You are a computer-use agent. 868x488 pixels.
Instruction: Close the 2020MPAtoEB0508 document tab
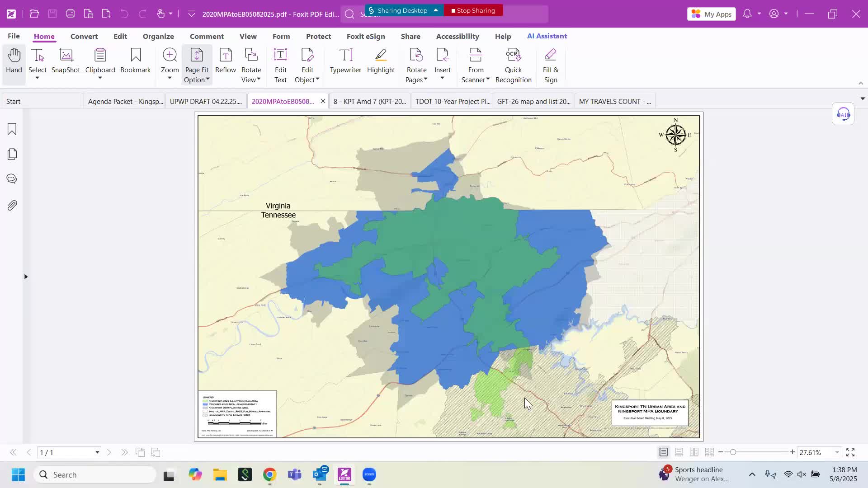[322, 101]
